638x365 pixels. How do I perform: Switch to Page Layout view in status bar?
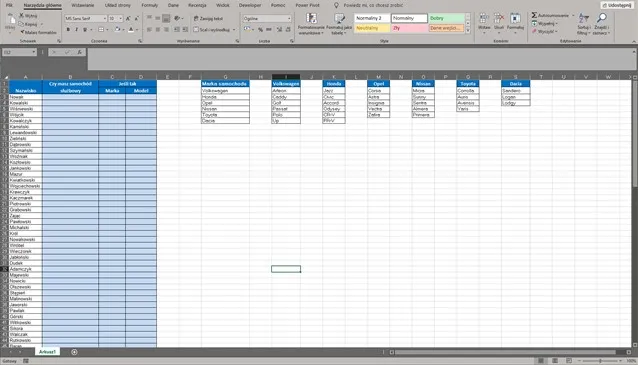[555, 361]
